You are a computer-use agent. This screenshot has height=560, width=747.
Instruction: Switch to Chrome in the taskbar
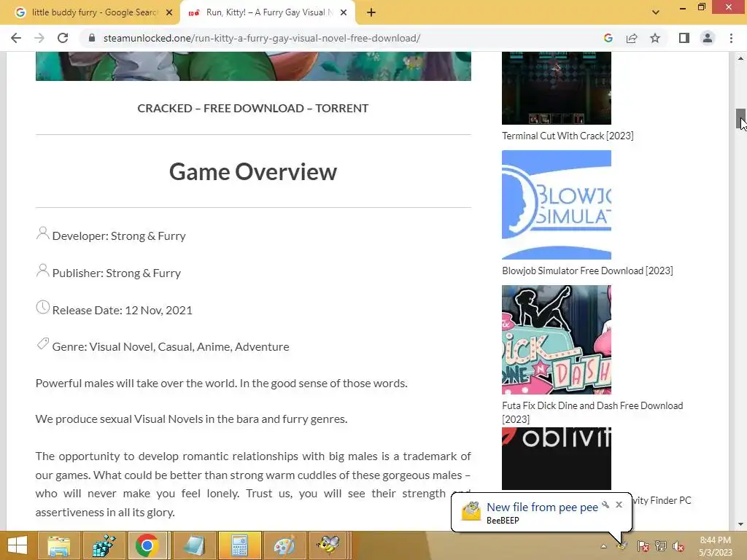point(147,545)
